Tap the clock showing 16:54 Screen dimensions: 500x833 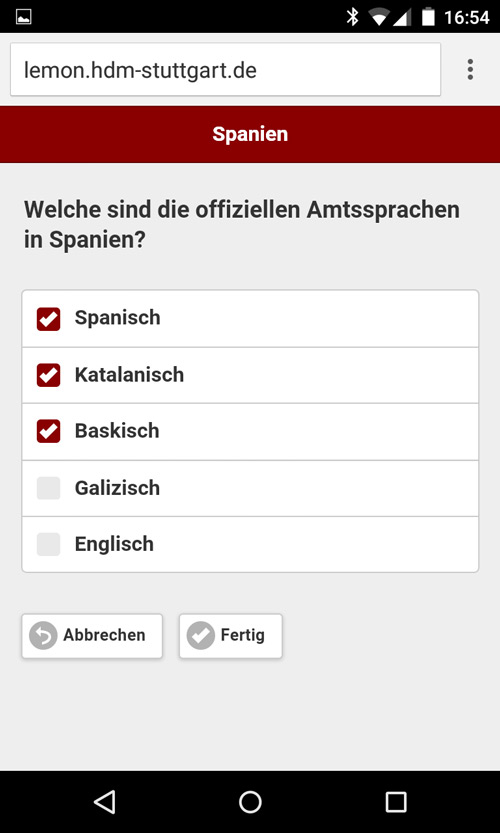(467, 18)
